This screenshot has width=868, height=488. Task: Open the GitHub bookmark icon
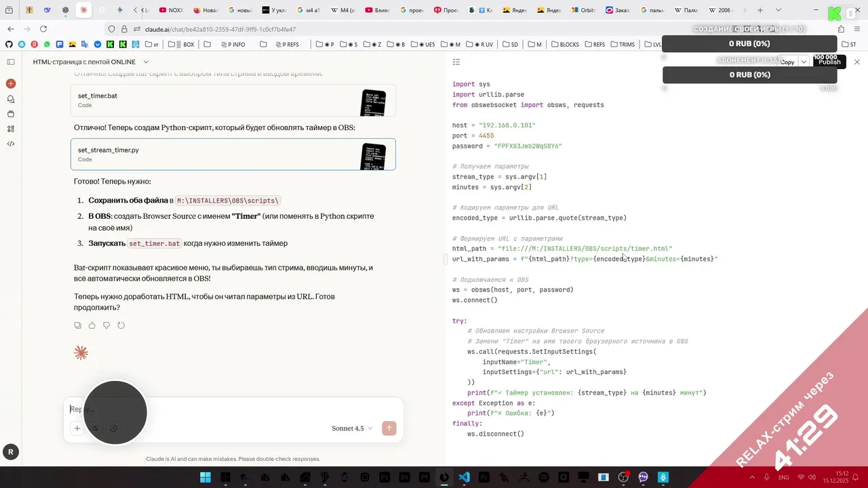[9, 45]
